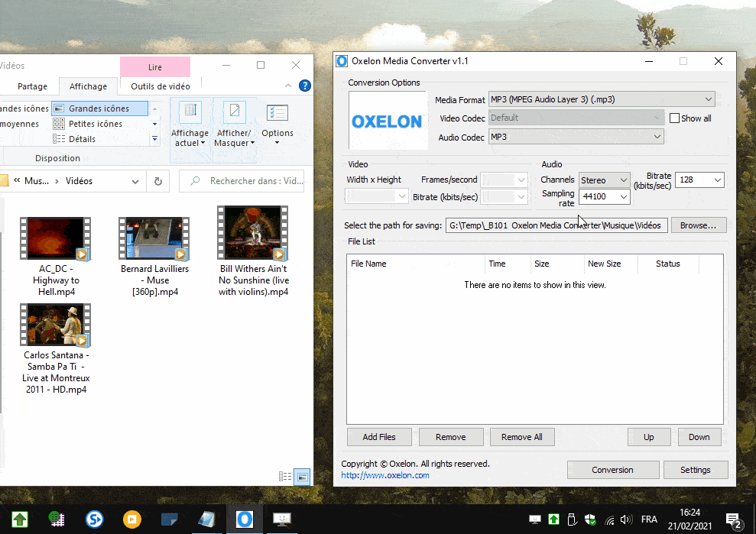The height and width of the screenshot is (534, 756).
Task: Click Browse to choose saving path
Action: (x=698, y=225)
